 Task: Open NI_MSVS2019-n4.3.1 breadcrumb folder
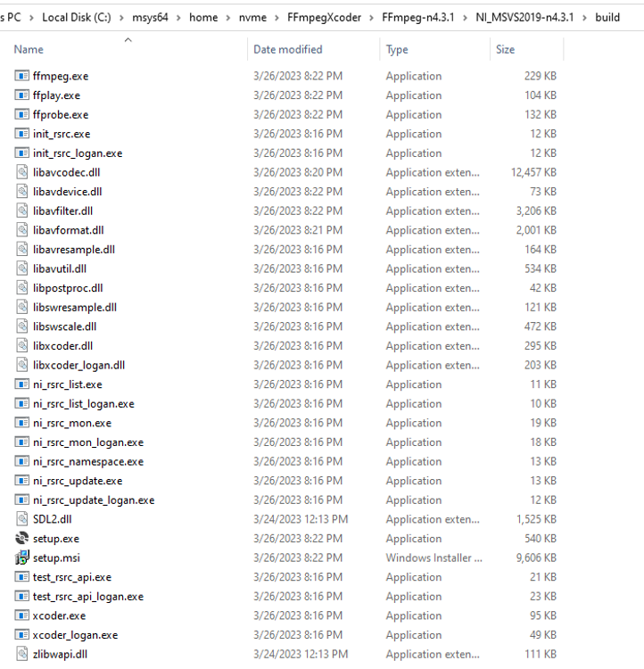pos(524,18)
